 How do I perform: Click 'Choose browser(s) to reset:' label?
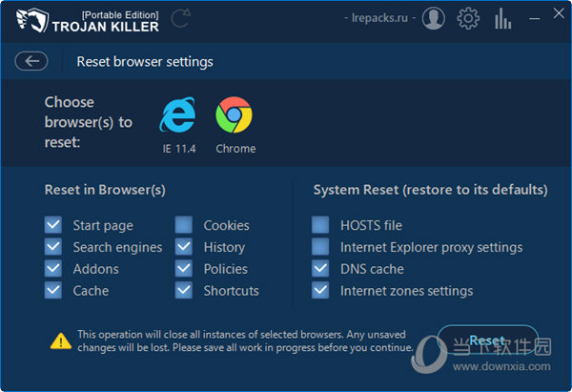tap(89, 122)
